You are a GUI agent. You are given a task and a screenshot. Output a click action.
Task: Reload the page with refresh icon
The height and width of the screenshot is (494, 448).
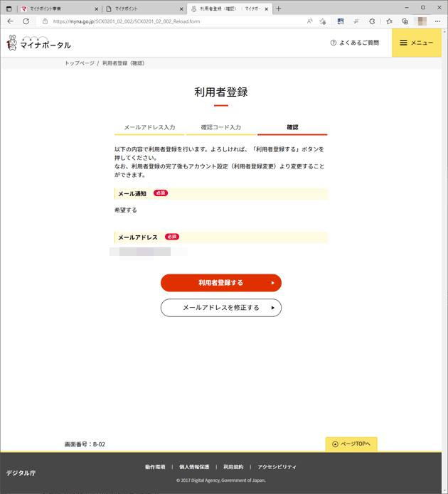click(26, 21)
